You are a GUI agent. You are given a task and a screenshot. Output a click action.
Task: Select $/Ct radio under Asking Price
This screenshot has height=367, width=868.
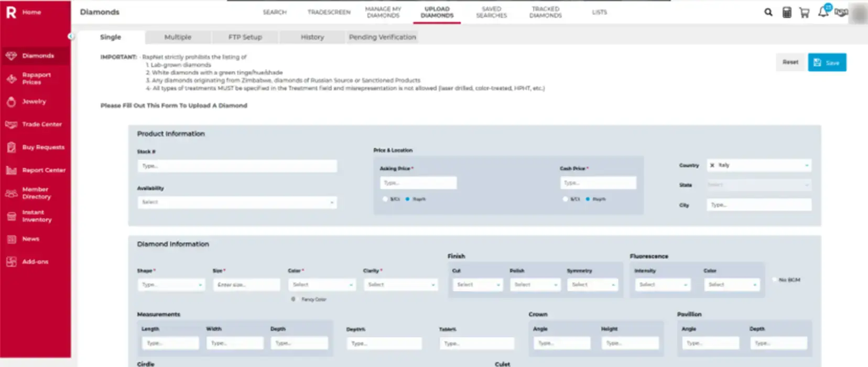tap(385, 199)
